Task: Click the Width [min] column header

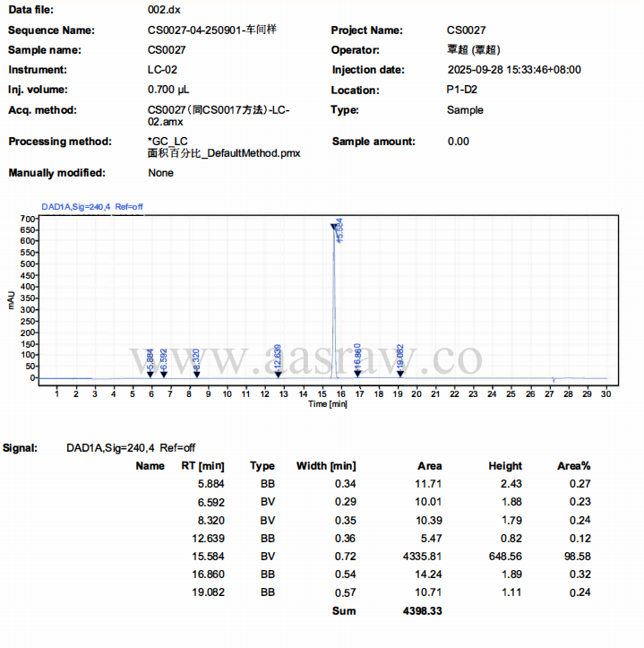Action: coord(326,466)
